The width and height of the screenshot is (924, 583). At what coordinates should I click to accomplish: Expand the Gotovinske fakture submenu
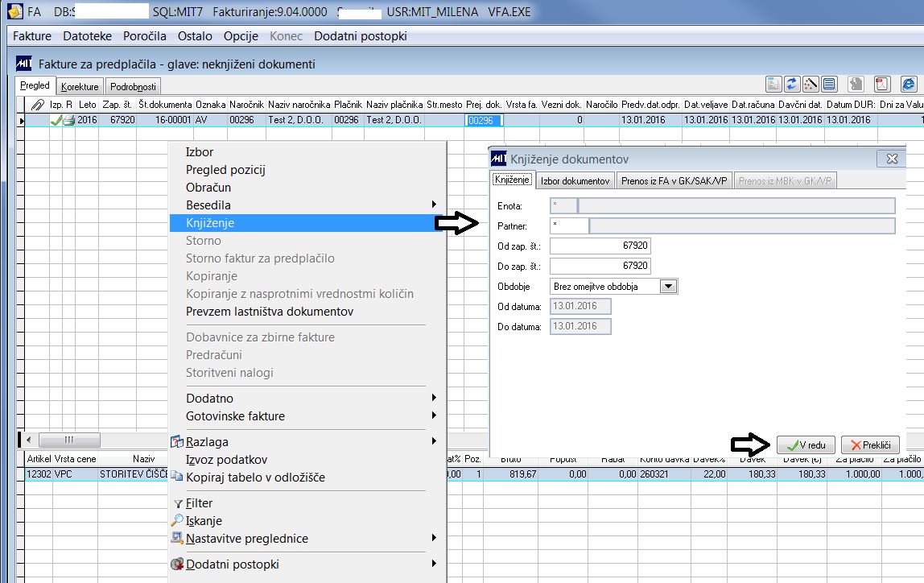point(434,416)
